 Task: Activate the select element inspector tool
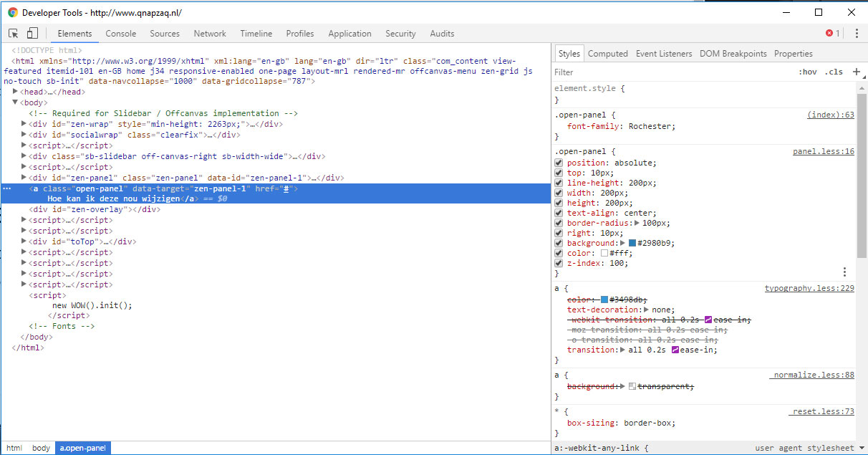(14, 34)
